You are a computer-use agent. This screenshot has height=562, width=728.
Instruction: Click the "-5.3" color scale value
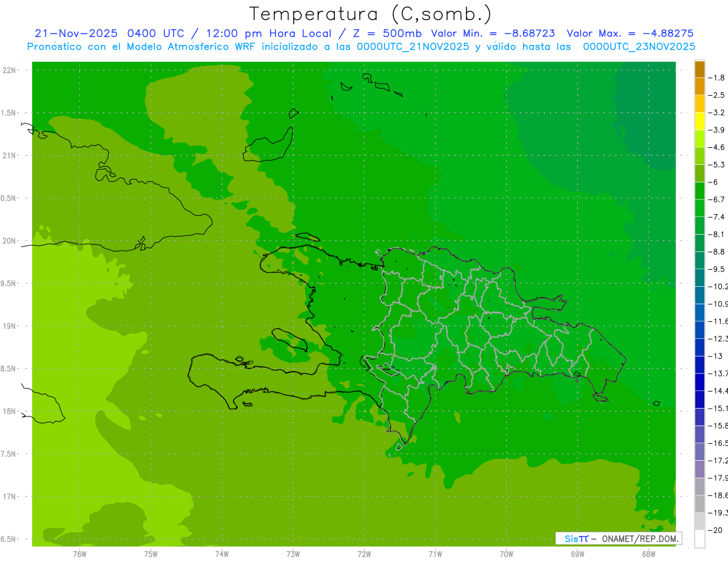click(x=717, y=164)
